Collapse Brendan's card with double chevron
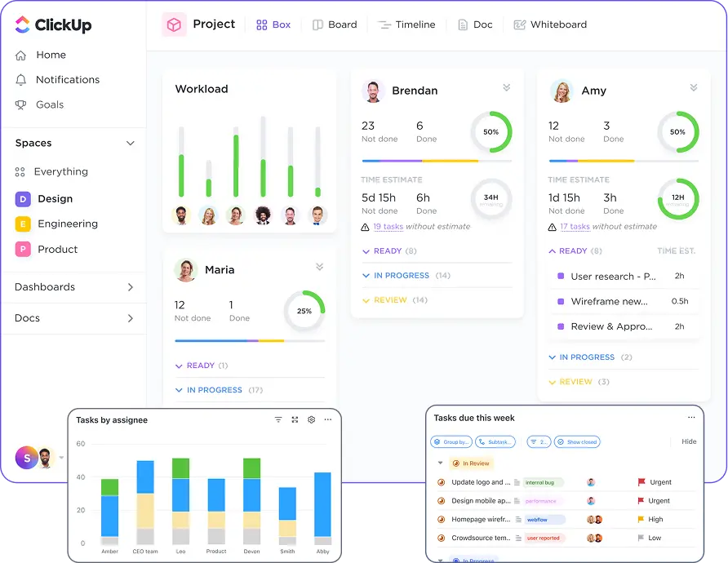 507,87
